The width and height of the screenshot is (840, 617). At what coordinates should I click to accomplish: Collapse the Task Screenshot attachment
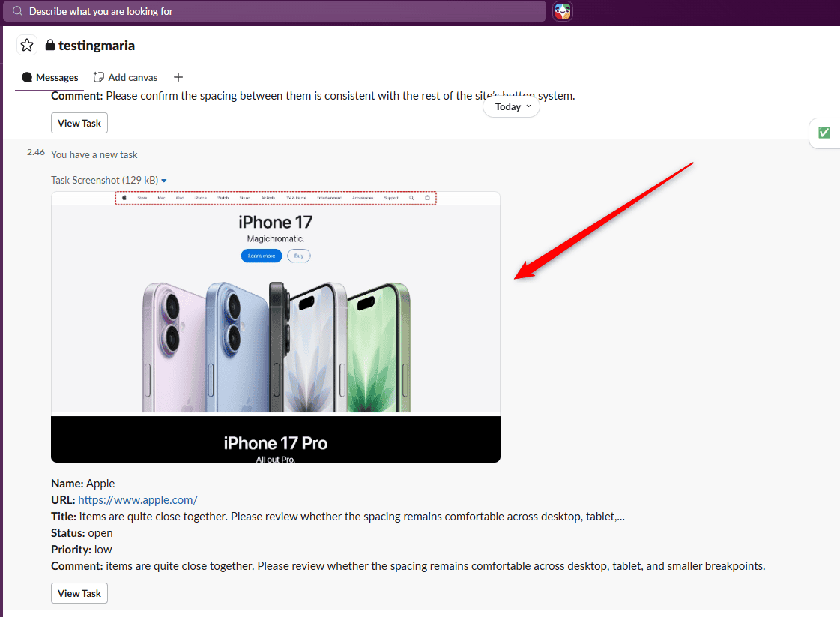164,181
